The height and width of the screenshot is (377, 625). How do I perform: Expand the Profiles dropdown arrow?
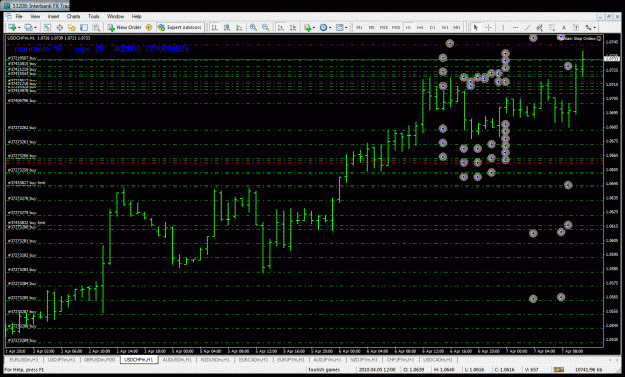(x=35, y=27)
